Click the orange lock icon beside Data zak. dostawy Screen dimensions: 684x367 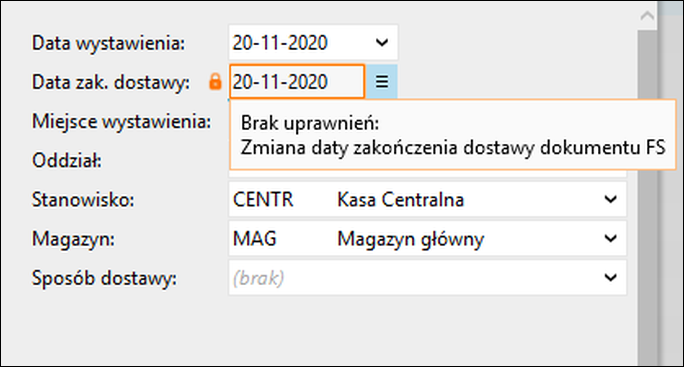tap(215, 82)
